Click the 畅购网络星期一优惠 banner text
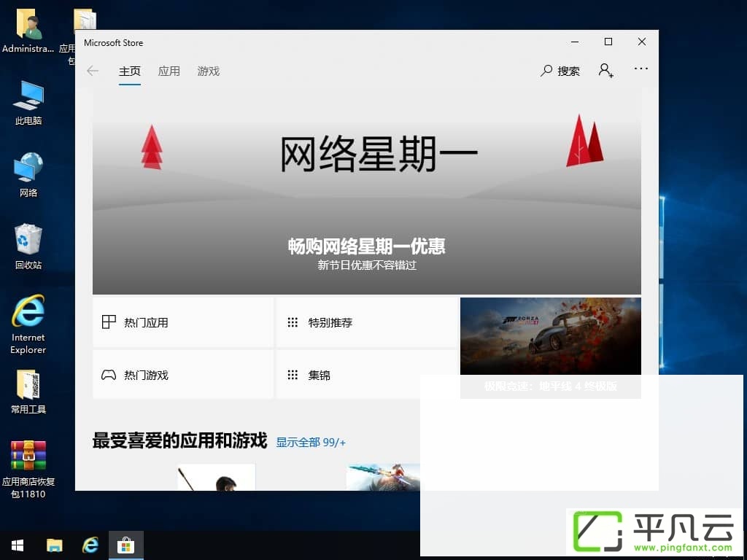The width and height of the screenshot is (747, 560). pyautogui.click(x=366, y=246)
